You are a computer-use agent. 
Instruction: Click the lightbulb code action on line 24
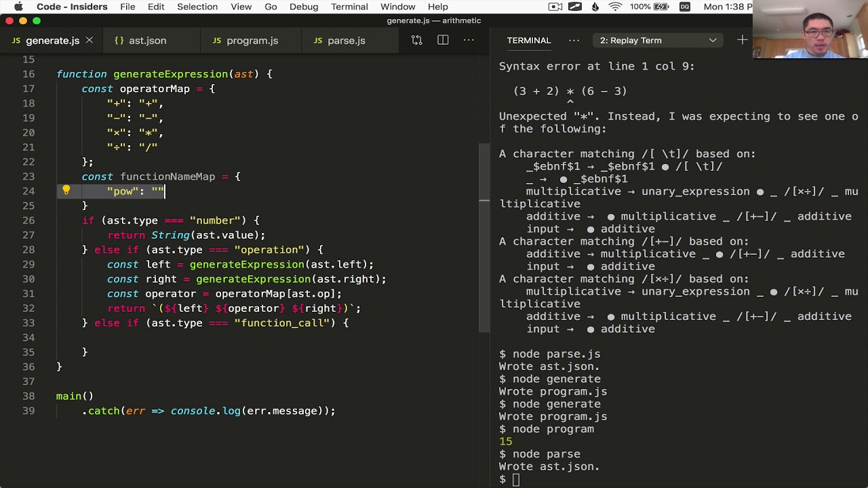[x=66, y=190]
